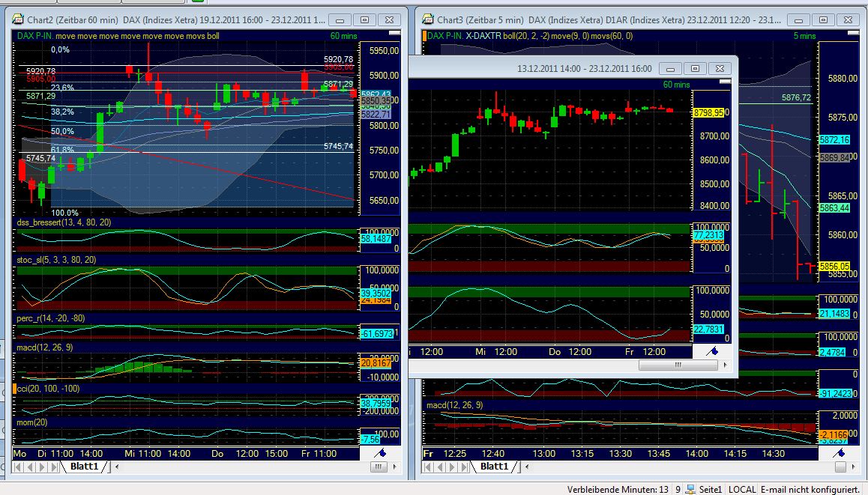Click the floating chart date range title
868x495 pixels.
585,69
